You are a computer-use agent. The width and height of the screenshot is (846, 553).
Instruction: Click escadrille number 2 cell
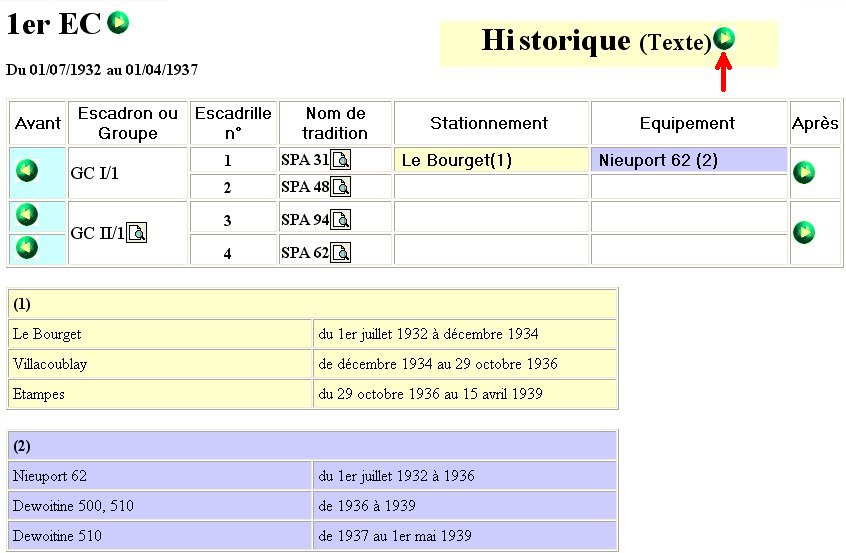pyautogui.click(x=233, y=187)
